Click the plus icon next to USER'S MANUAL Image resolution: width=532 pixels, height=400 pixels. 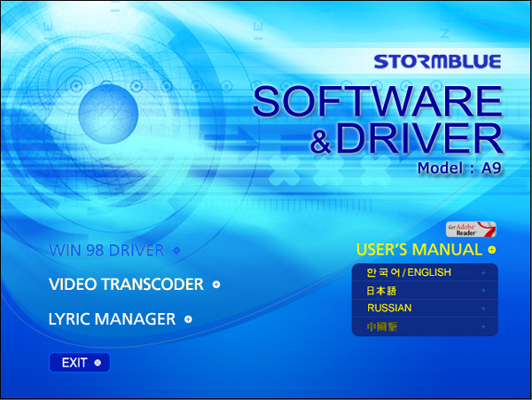[491, 250]
